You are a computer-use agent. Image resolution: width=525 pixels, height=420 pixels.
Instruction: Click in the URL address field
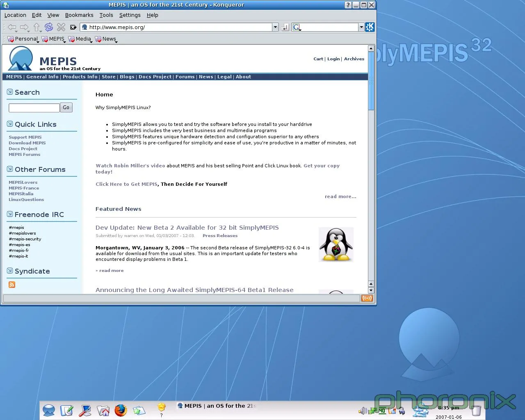coord(180,27)
